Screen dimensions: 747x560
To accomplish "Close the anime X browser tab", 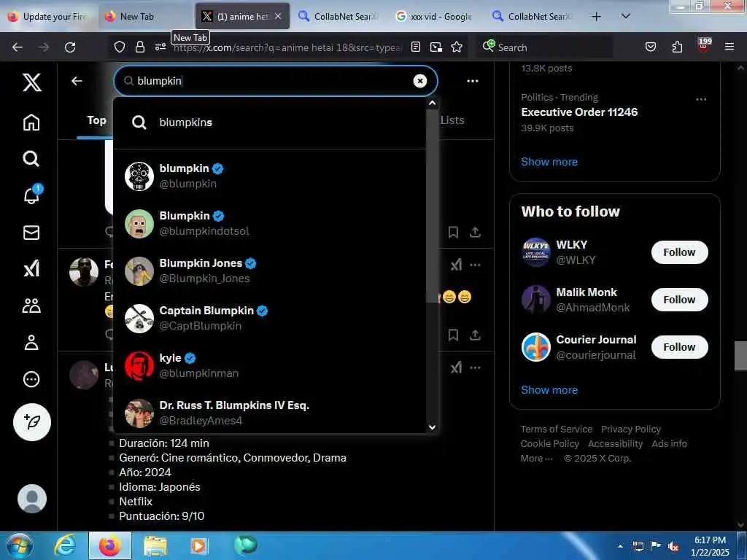I will coord(278,16).
